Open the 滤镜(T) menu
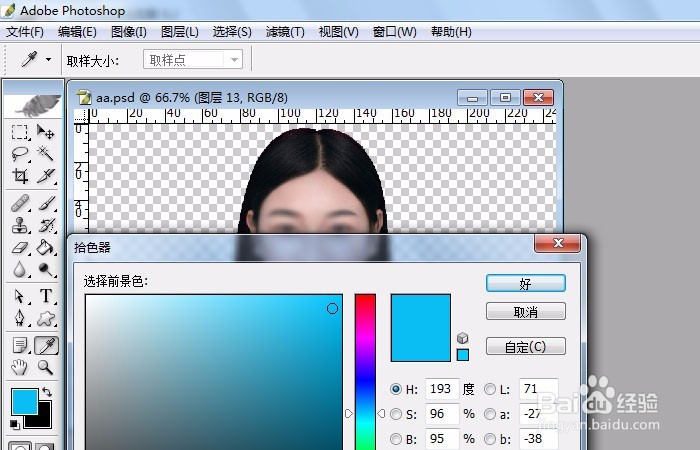The height and width of the screenshot is (450, 700). (285, 32)
